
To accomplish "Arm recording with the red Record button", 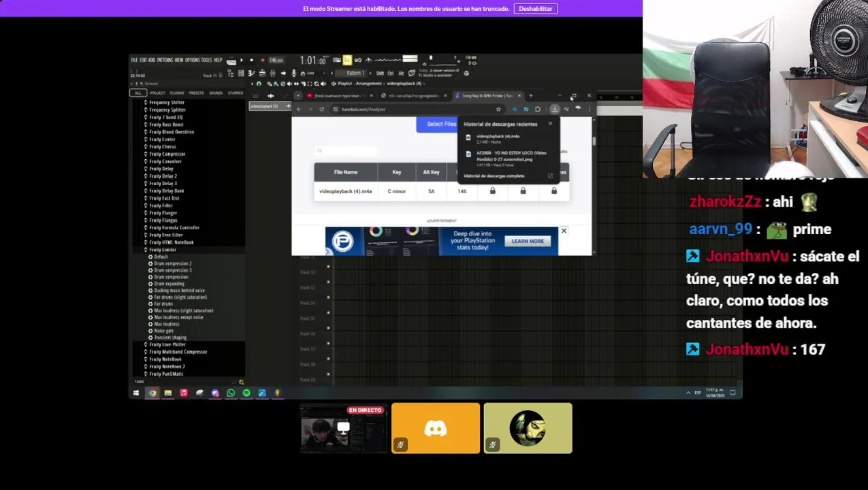I will pos(263,60).
